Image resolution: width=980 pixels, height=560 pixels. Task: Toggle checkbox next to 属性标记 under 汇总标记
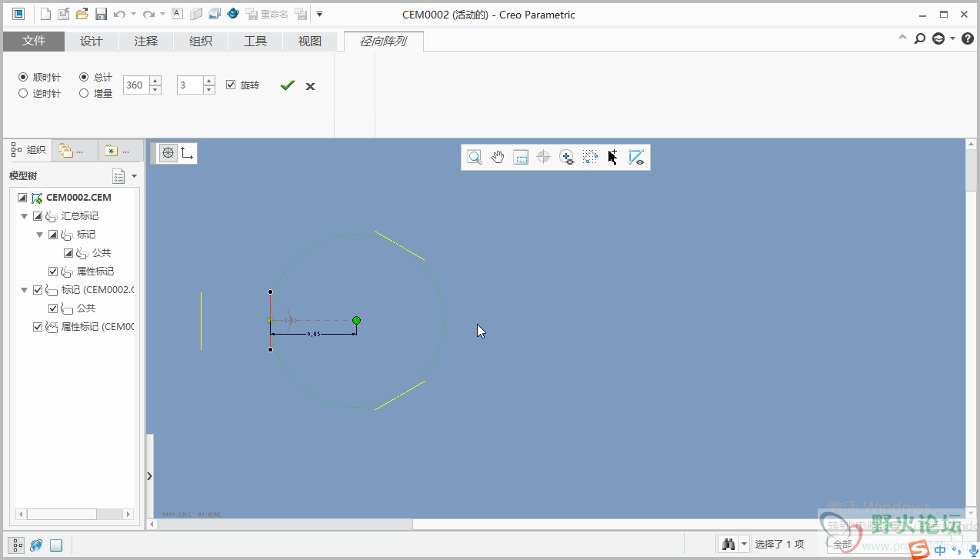click(x=53, y=272)
